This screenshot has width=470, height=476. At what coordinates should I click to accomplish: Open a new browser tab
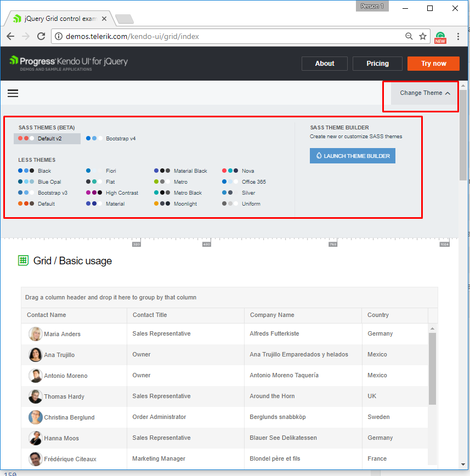(124, 19)
